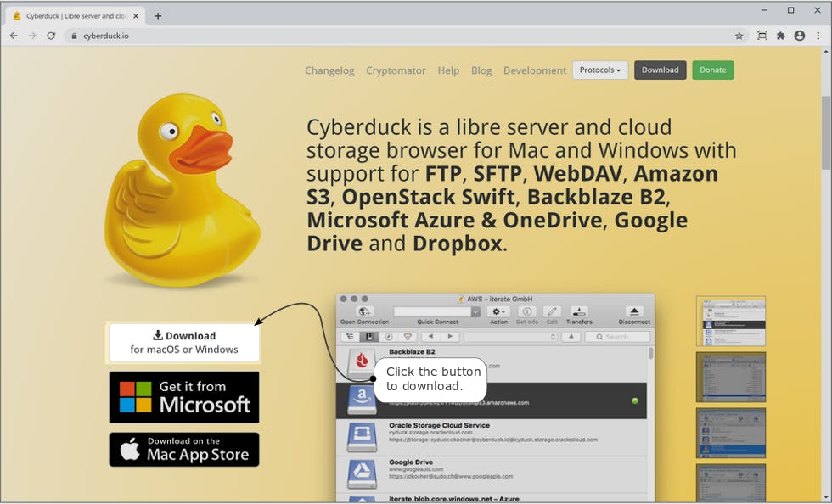Screen dimensions: 832x504
Task: Open the Development link
Action: click(535, 70)
